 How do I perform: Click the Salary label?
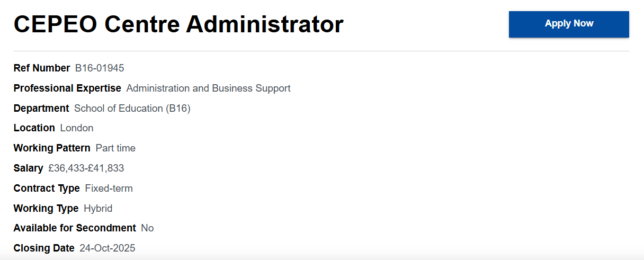(28, 168)
